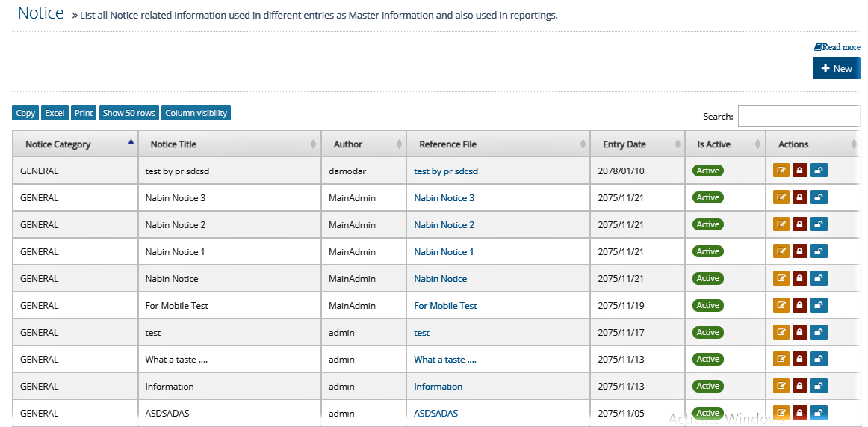The image size is (868, 427).
Task: Open the Show 50 rows dropdown
Action: coord(129,113)
